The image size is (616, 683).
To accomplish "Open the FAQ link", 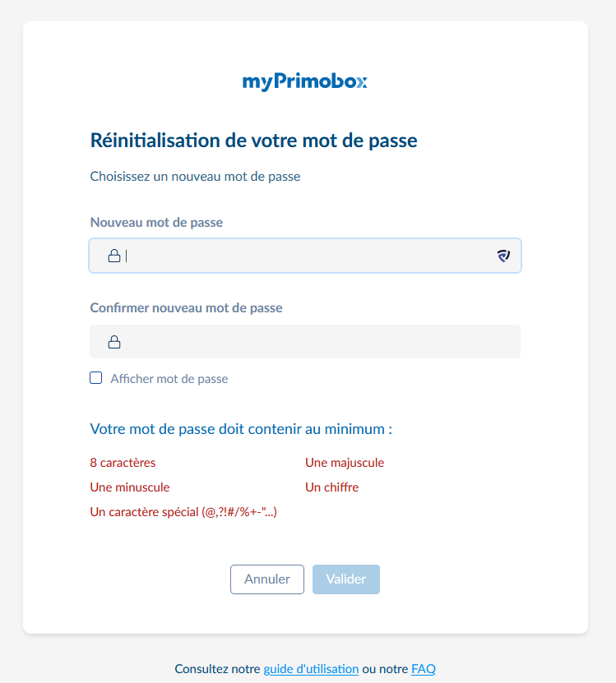I will click(x=424, y=669).
